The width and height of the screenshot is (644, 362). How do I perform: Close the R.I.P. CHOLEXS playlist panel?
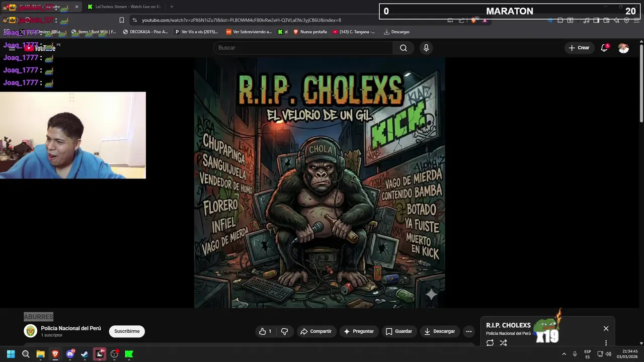pyautogui.click(x=606, y=328)
